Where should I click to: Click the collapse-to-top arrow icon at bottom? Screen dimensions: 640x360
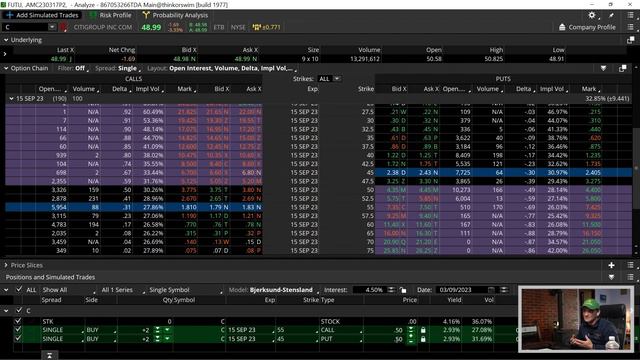point(49,356)
